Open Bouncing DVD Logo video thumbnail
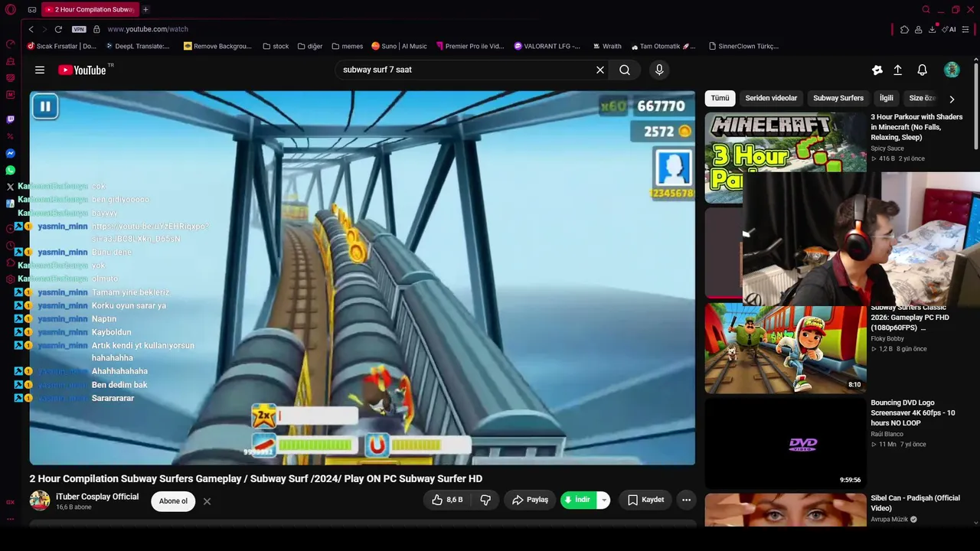Image resolution: width=980 pixels, height=551 pixels. [786, 444]
